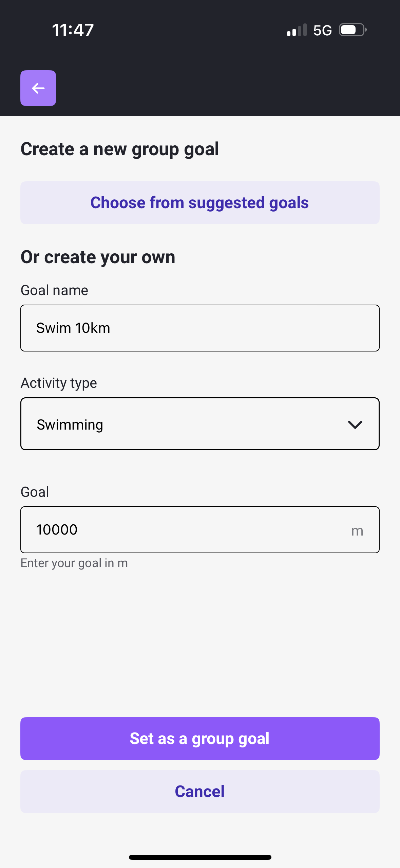Tap the battery icon in the status bar
This screenshot has width=400, height=868.
point(353,30)
